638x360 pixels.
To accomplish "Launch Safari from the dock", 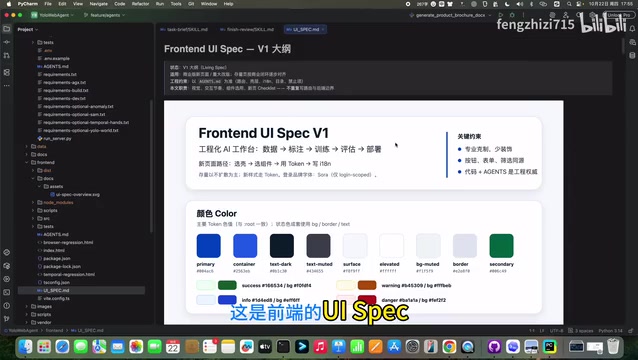I will tap(62, 347).
